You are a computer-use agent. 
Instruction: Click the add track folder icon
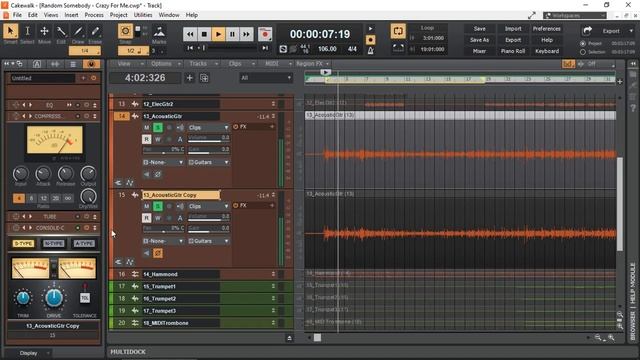coord(204,78)
